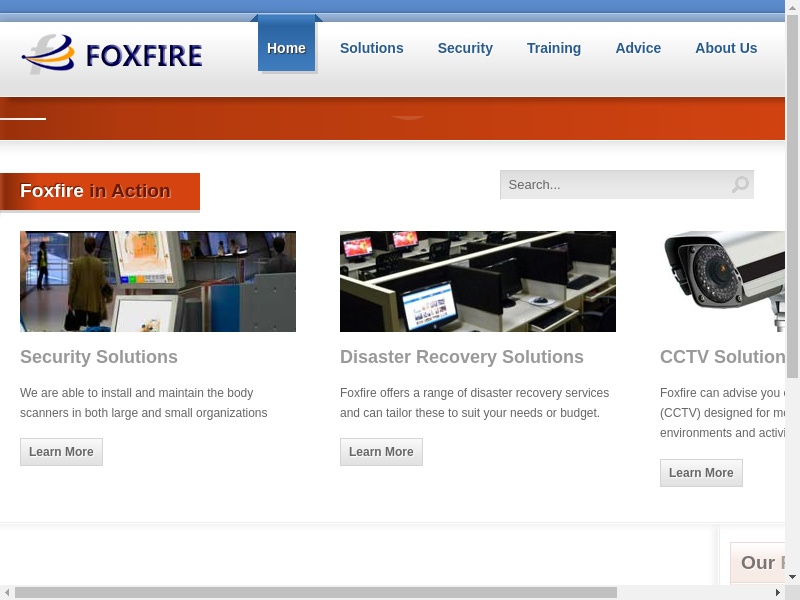Go to the Security menu item
The height and width of the screenshot is (600, 800).
pos(465,48)
